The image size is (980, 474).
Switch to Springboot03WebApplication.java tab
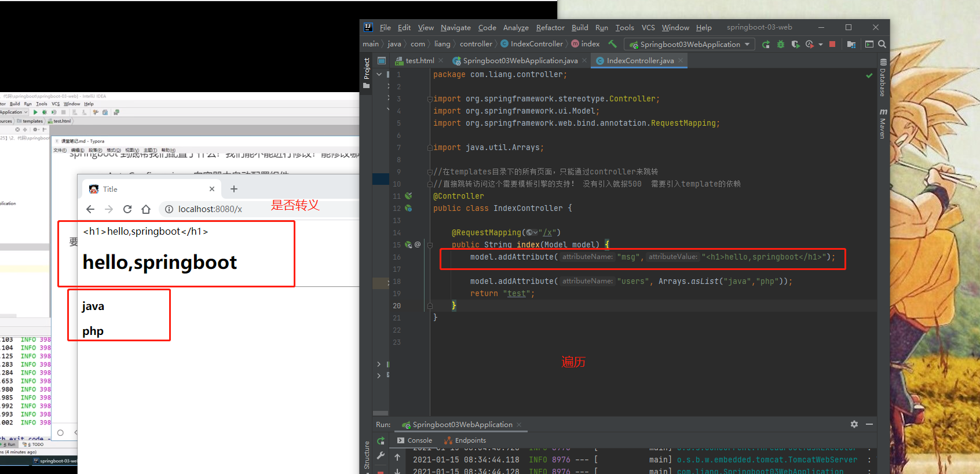coord(520,60)
